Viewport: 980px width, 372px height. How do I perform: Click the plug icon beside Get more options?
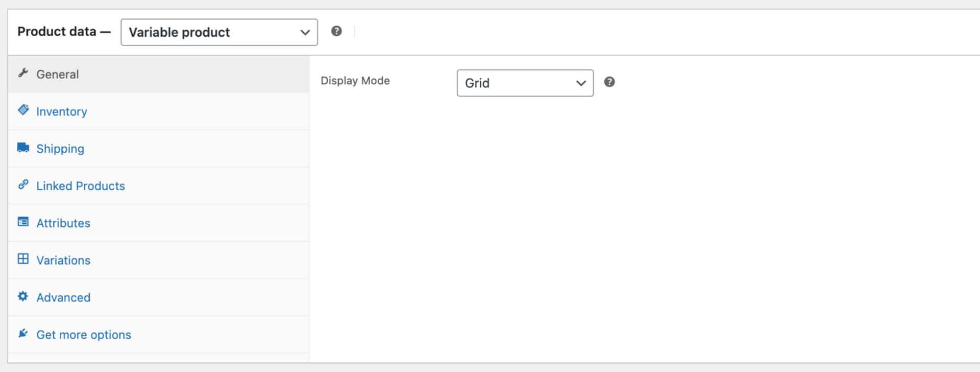pyautogui.click(x=23, y=334)
